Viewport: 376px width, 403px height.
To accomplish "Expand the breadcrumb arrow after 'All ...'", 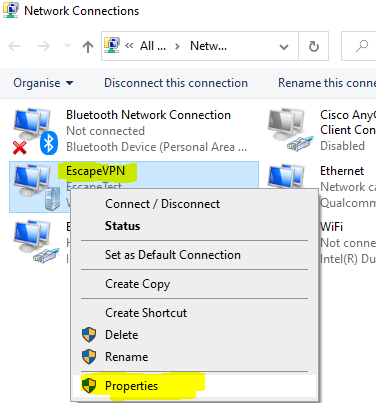I will (x=177, y=46).
